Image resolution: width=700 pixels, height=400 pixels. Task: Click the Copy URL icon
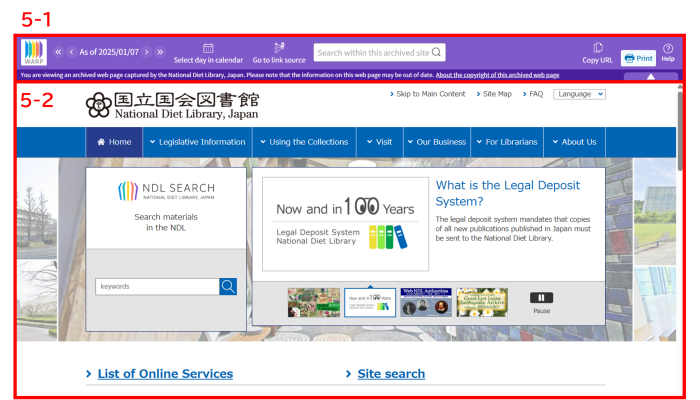pyautogui.click(x=598, y=48)
